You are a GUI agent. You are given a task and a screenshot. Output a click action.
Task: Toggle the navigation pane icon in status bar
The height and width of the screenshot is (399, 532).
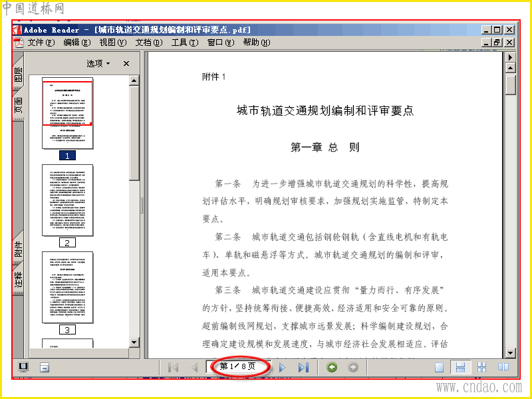pos(23,367)
